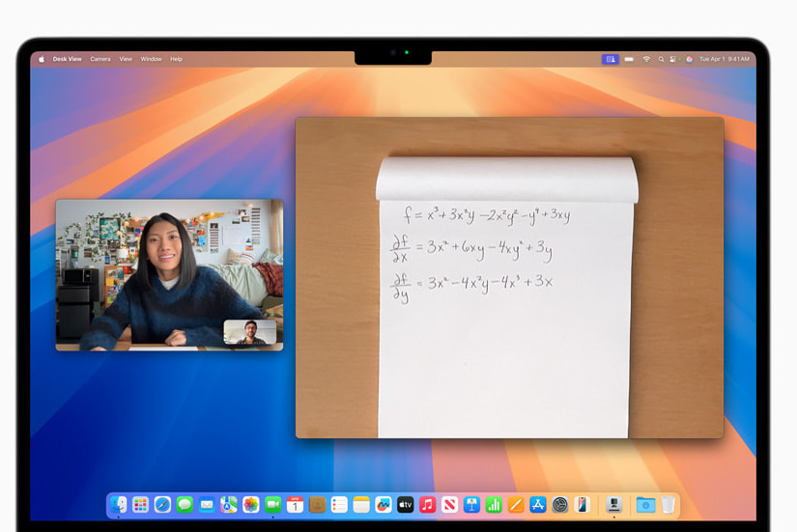The height and width of the screenshot is (532, 797).
Task: Click the self-view thumbnail in FaceTime
Action: pyautogui.click(x=249, y=332)
